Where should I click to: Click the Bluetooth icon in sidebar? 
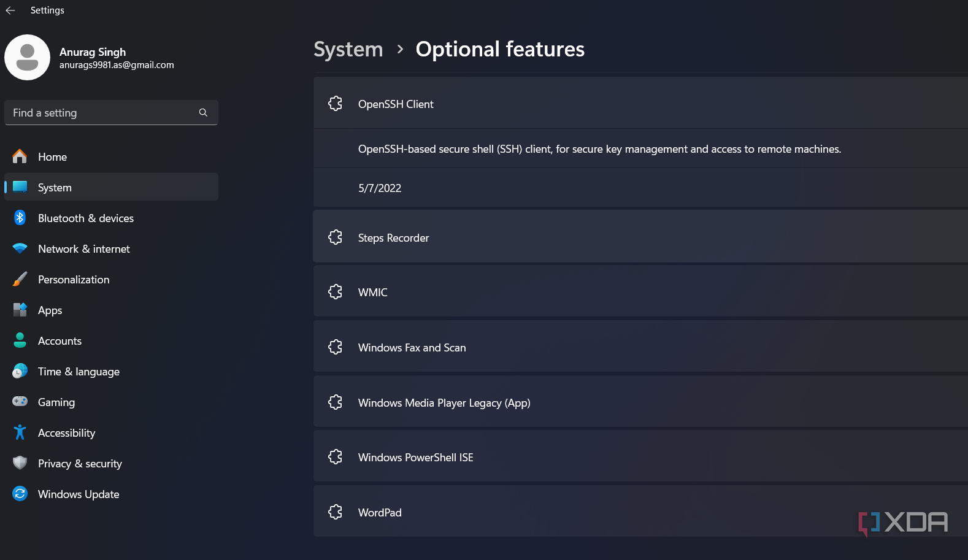20,218
